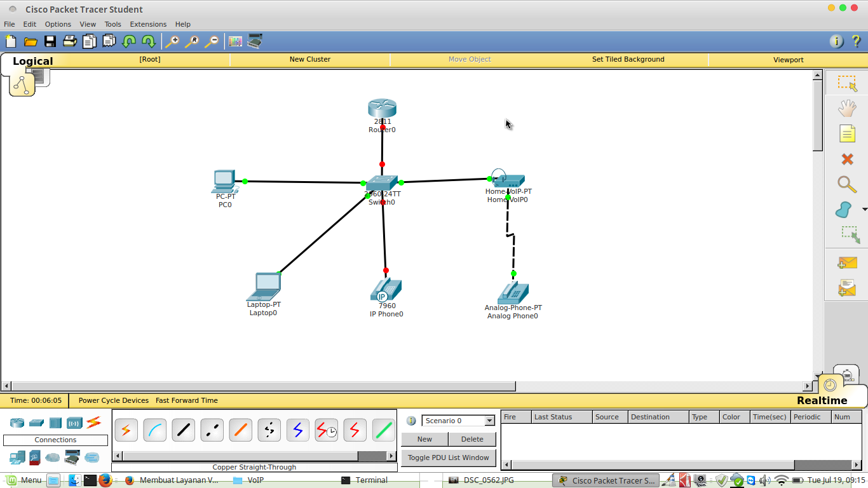
Task: Select the Serial DCE connection type
Action: pos(326,430)
